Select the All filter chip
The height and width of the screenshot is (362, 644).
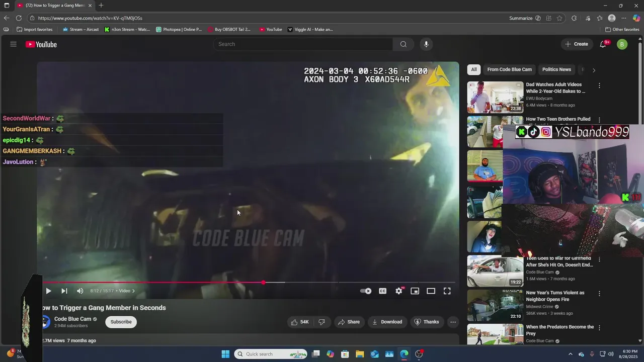pos(474,69)
